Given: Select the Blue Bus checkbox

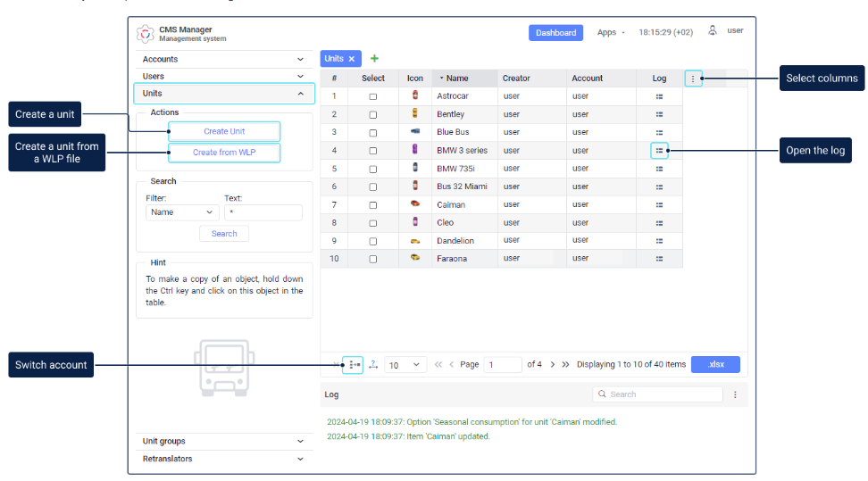Looking at the screenshot, I should [x=373, y=133].
